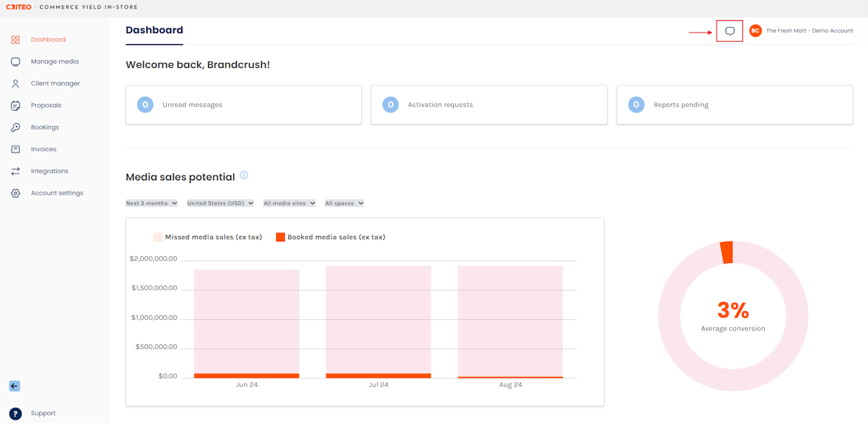
Task: Expand the All media sites filter
Action: tap(290, 203)
